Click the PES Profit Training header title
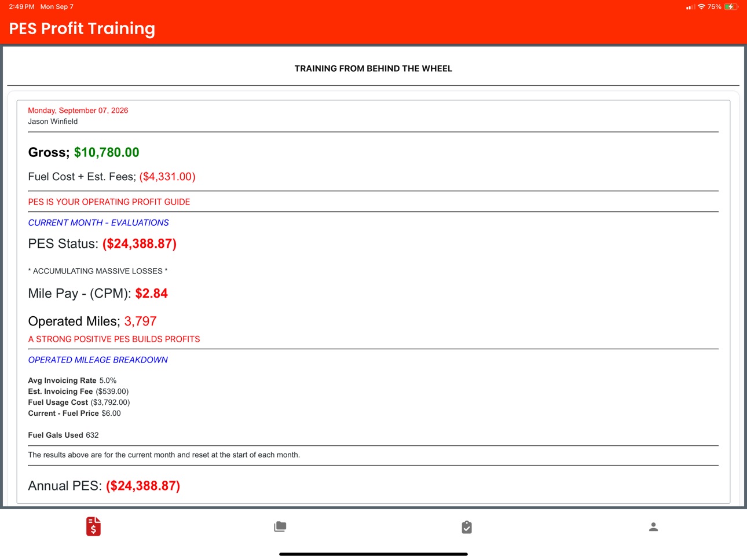The width and height of the screenshot is (747, 560). [82, 28]
